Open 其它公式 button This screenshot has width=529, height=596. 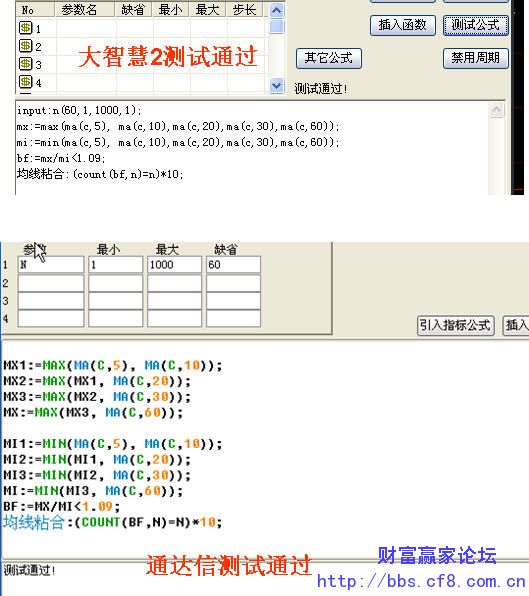click(x=329, y=58)
